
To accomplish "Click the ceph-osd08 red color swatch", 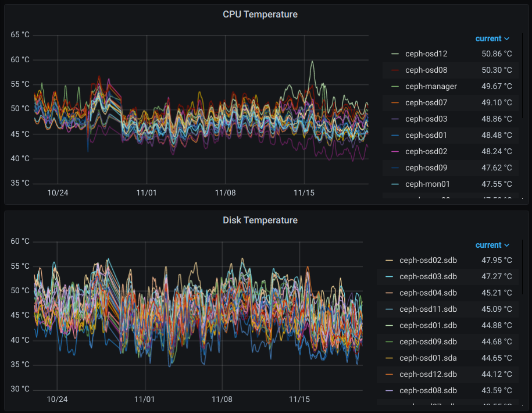I will tap(395, 70).
